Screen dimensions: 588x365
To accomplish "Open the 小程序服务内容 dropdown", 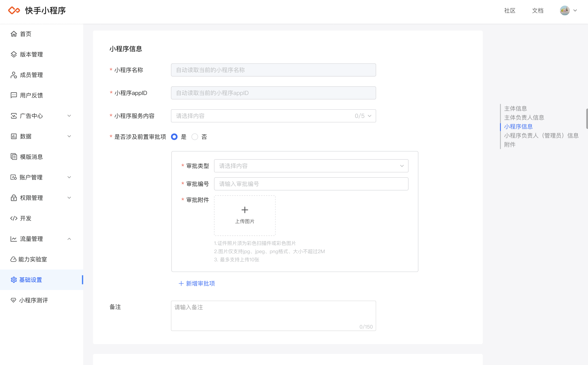I will tap(273, 116).
